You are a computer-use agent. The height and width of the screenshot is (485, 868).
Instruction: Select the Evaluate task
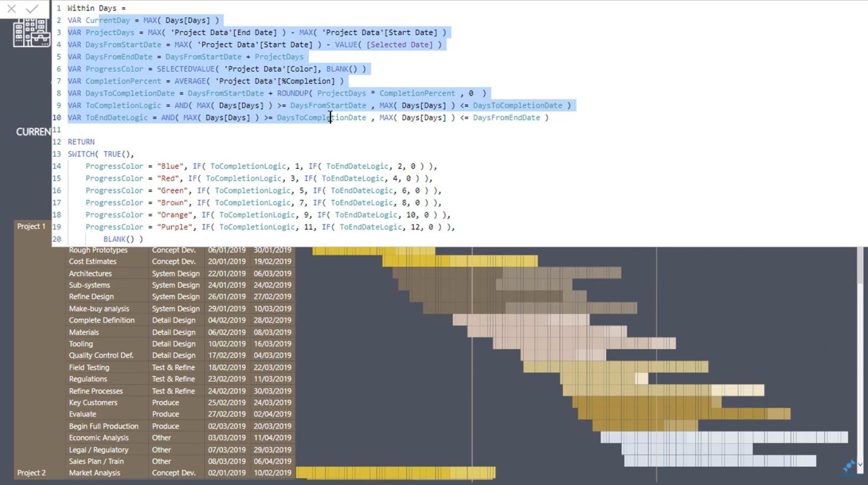[82, 414]
